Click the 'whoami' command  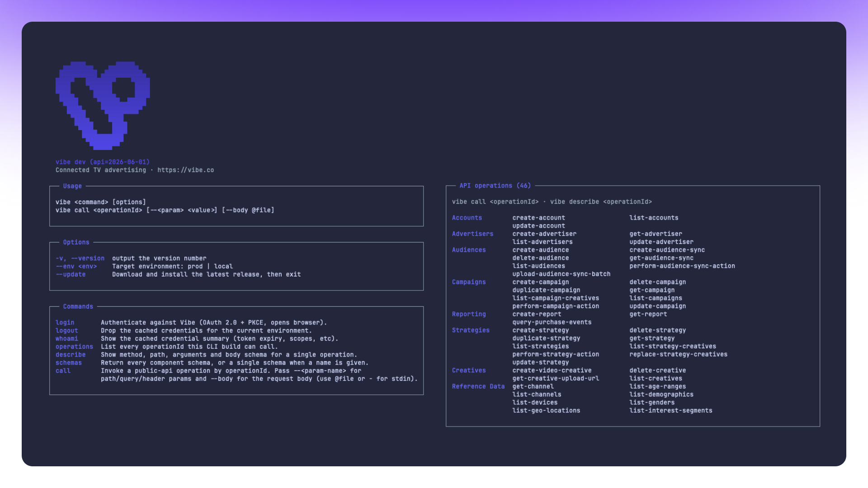pyautogui.click(x=67, y=339)
